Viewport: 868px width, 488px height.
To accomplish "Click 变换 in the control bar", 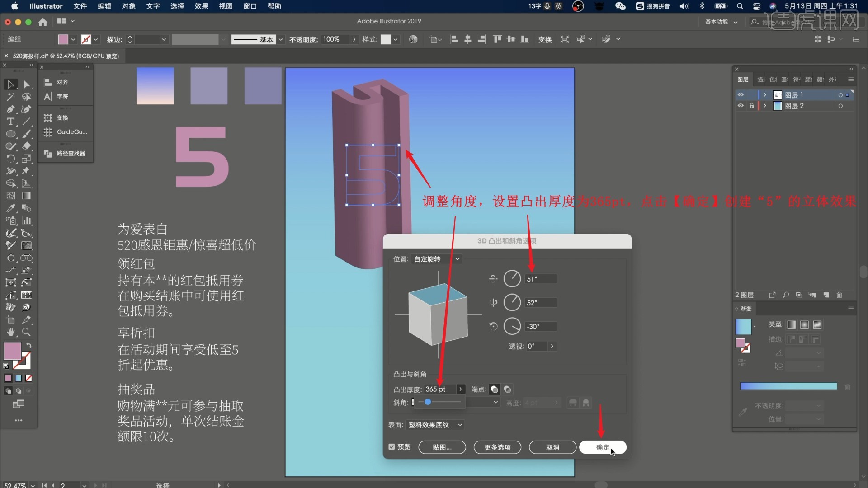I will click(x=545, y=40).
